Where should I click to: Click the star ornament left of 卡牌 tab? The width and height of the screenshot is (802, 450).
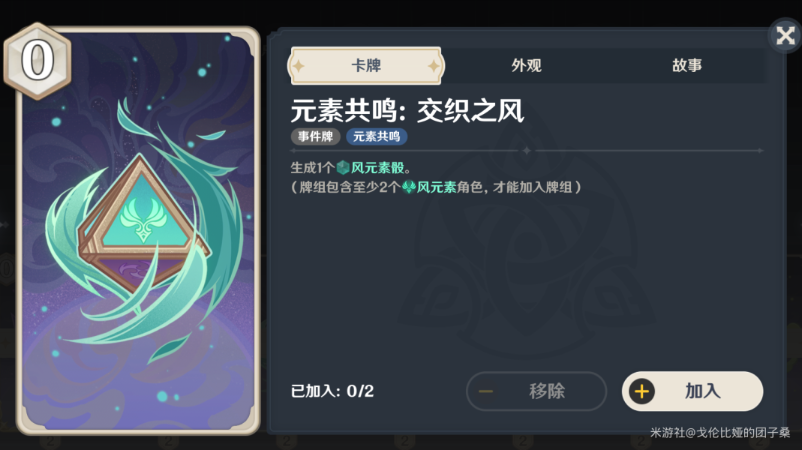(299, 66)
